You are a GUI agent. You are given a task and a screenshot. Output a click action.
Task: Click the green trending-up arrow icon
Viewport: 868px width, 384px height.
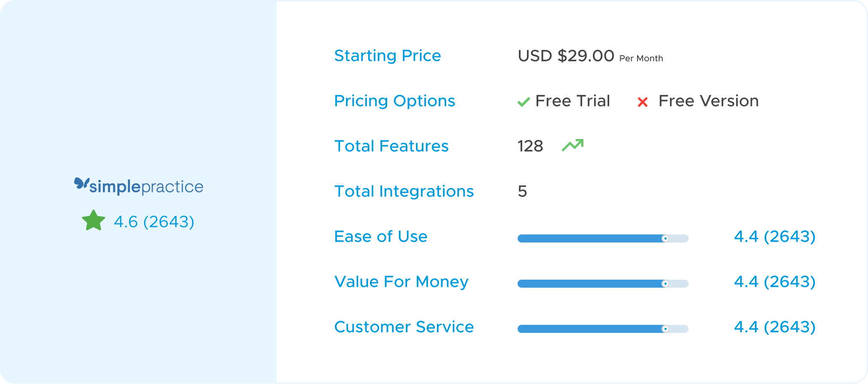572,145
